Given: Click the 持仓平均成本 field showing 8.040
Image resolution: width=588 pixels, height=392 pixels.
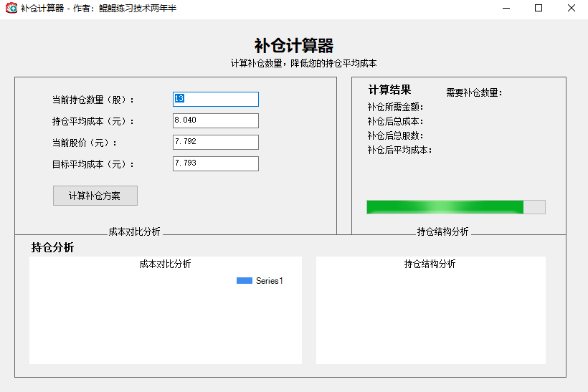Looking at the screenshot, I should point(215,121).
